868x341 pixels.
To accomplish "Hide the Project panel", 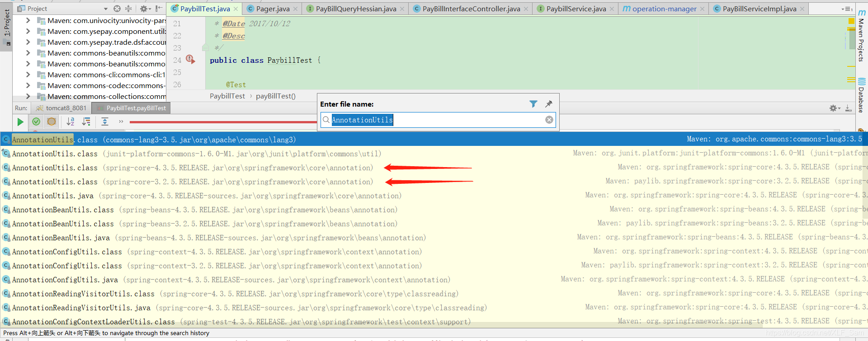I will pos(159,9).
